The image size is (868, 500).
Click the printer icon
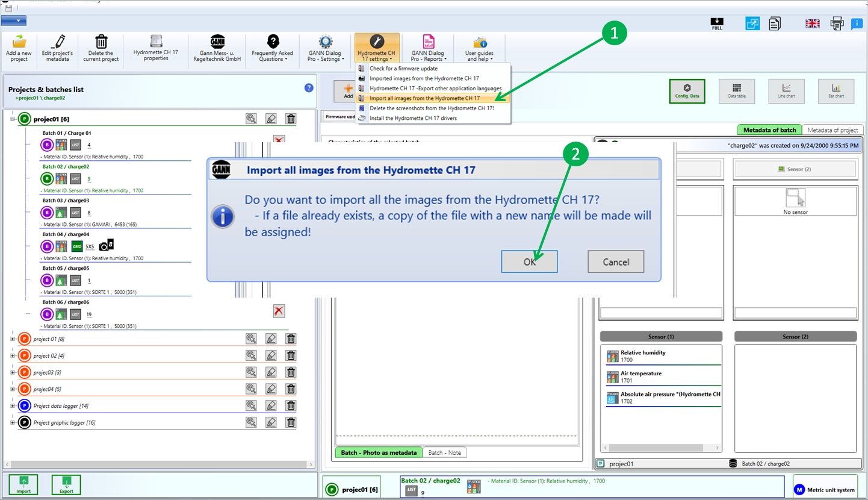pyautogui.click(x=837, y=23)
